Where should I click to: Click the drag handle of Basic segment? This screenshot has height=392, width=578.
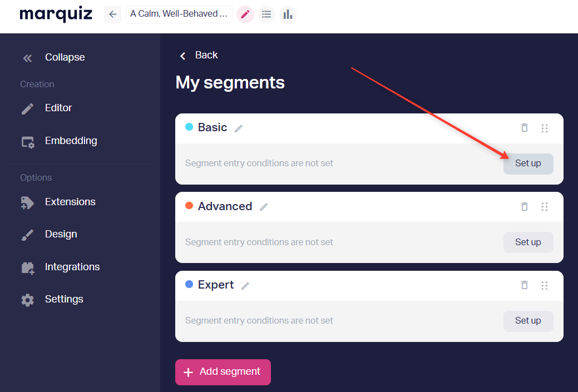pos(545,128)
